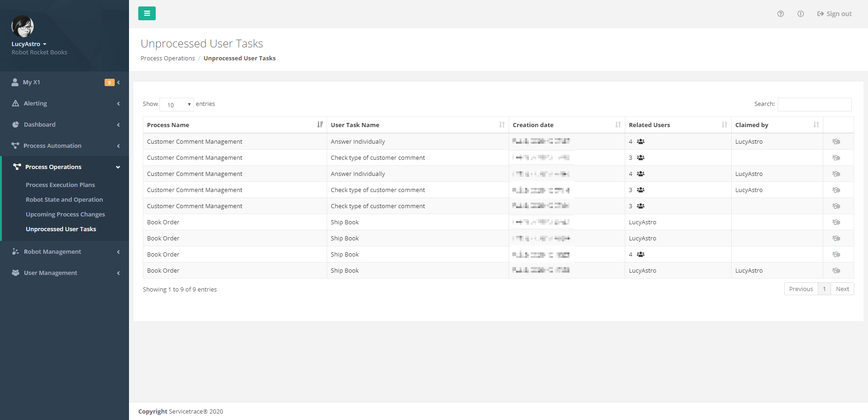The image size is (868, 420).
Task: Click the Process Automation icon in sidebar
Action: tap(15, 146)
